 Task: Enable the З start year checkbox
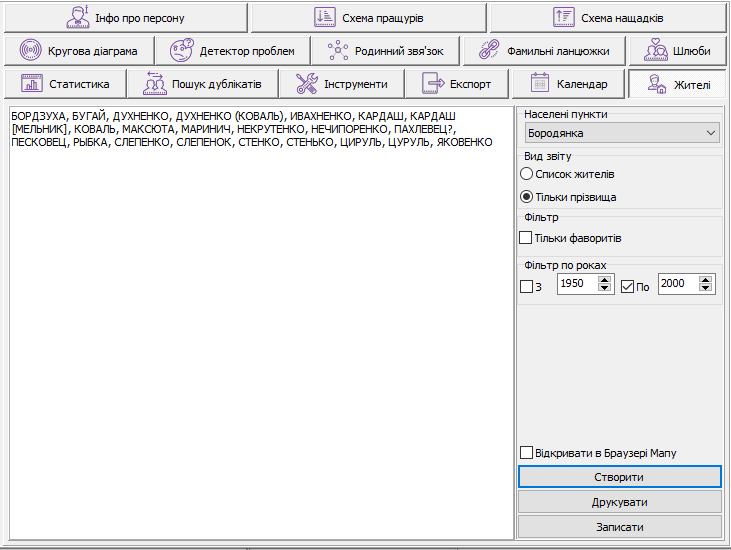527,287
